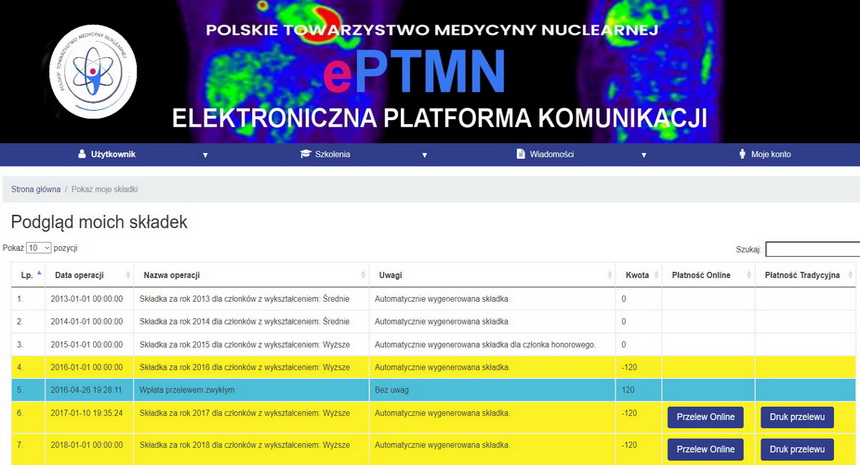Click Składka za rok 2015 row text

click(x=244, y=344)
